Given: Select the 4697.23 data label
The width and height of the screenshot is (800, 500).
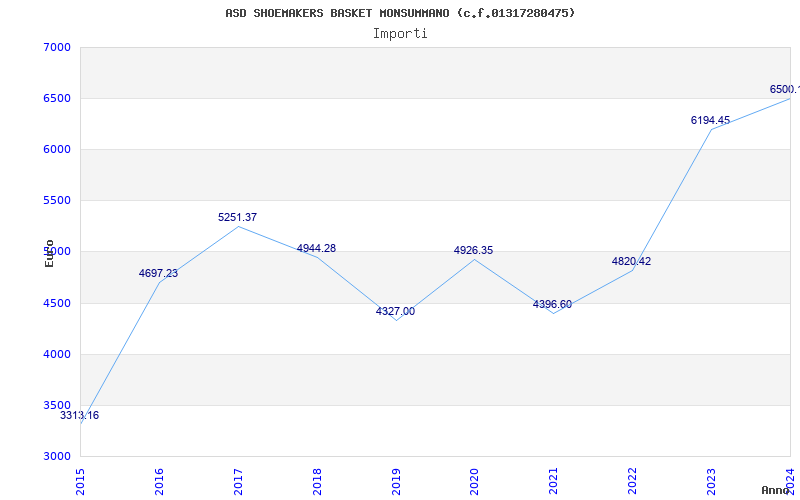Looking at the screenshot, I should pos(158,273).
